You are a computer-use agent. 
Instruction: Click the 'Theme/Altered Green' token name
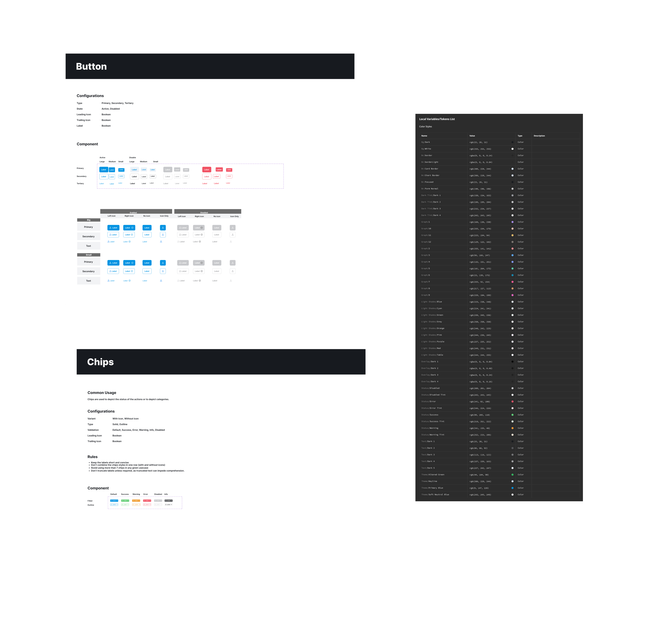click(433, 475)
